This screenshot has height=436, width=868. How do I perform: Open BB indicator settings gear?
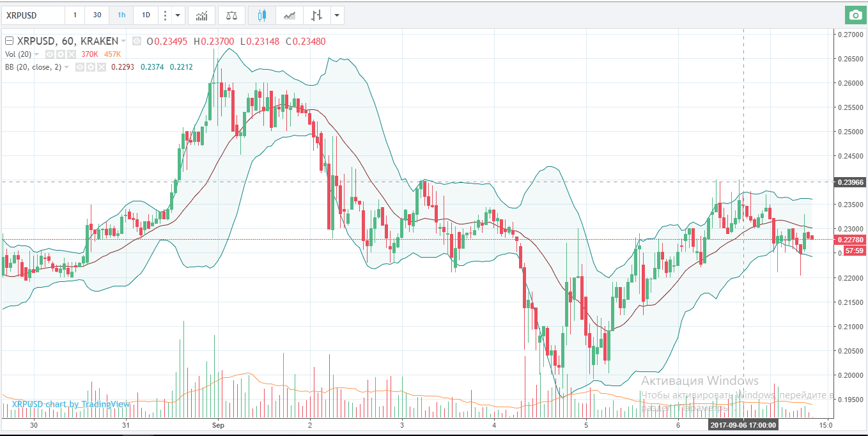click(x=91, y=66)
